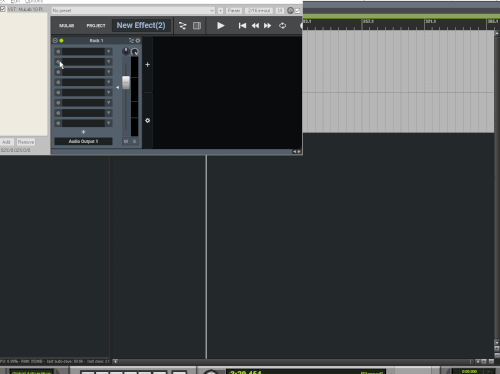This screenshot has width=500, height=374.
Task: Add a new rack with the plus icon
Action: pyautogui.click(x=147, y=65)
